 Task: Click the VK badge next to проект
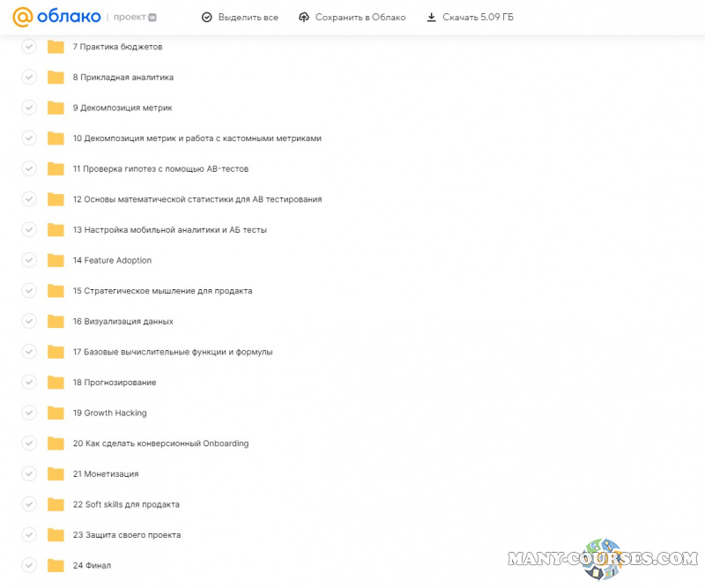pos(152,17)
